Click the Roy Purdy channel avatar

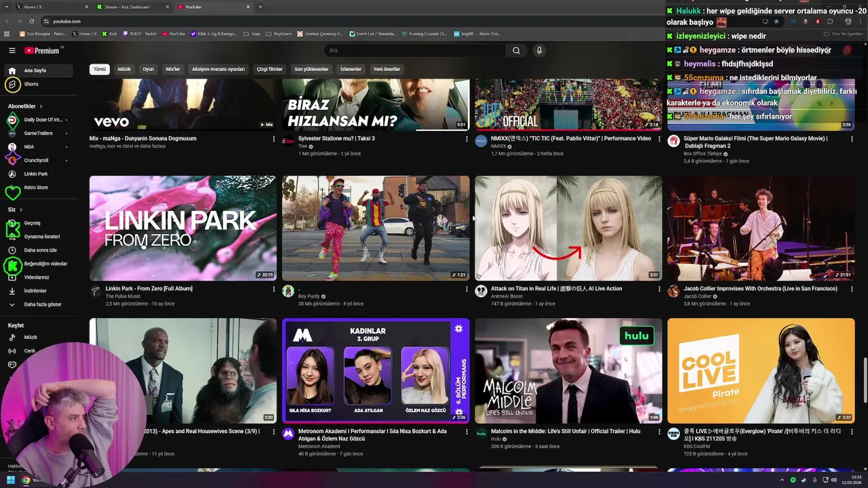click(x=288, y=291)
